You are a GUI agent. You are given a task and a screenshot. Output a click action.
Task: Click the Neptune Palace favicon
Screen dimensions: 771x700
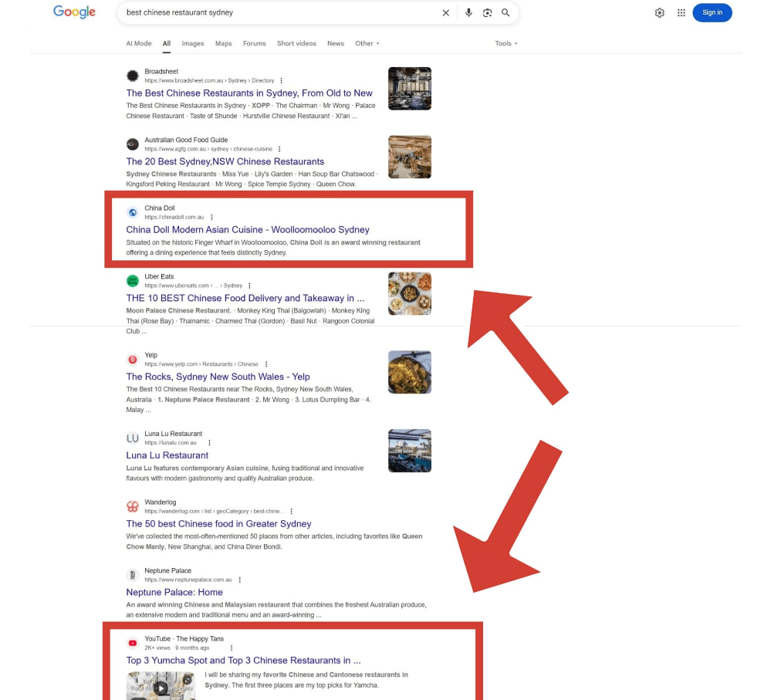[x=132, y=575]
